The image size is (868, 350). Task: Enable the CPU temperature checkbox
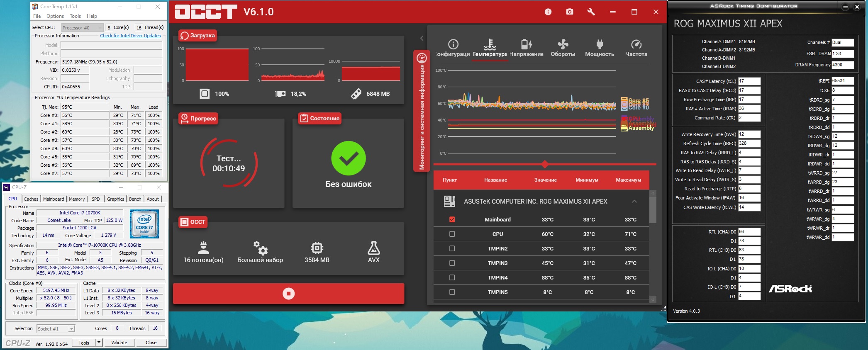pyautogui.click(x=452, y=234)
